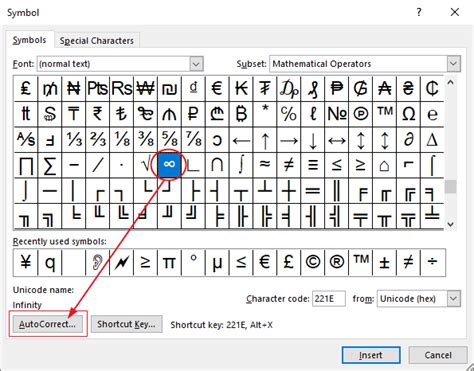Close the Symbol dialog window
This screenshot has height=371, width=474.
coord(455,12)
